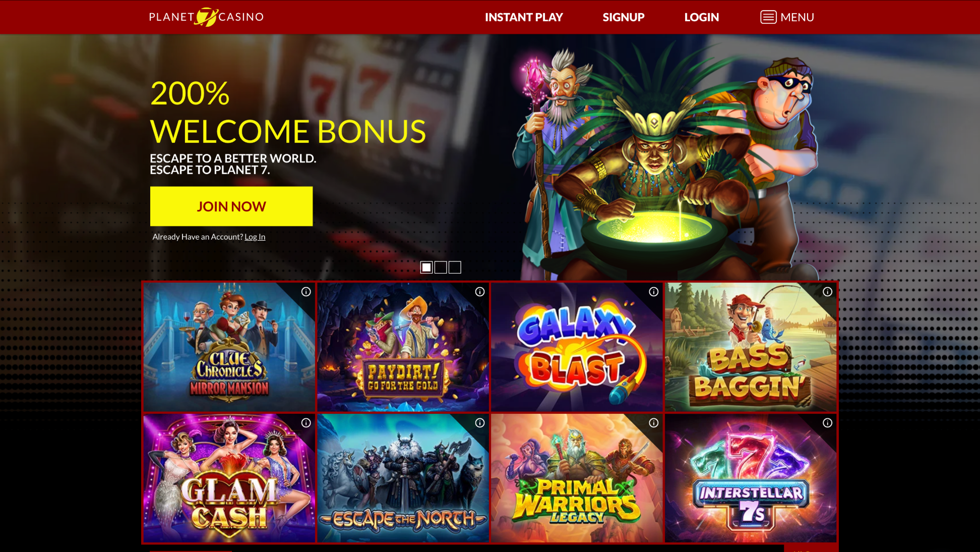Open info icon on Paydirt game tile
980x552 pixels.
[480, 292]
